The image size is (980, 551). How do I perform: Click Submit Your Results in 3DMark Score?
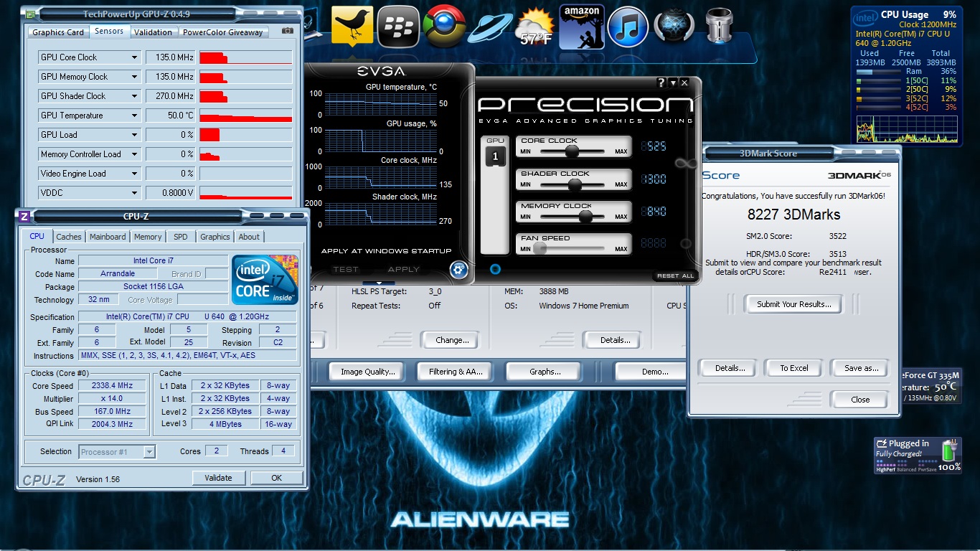[x=794, y=304]
